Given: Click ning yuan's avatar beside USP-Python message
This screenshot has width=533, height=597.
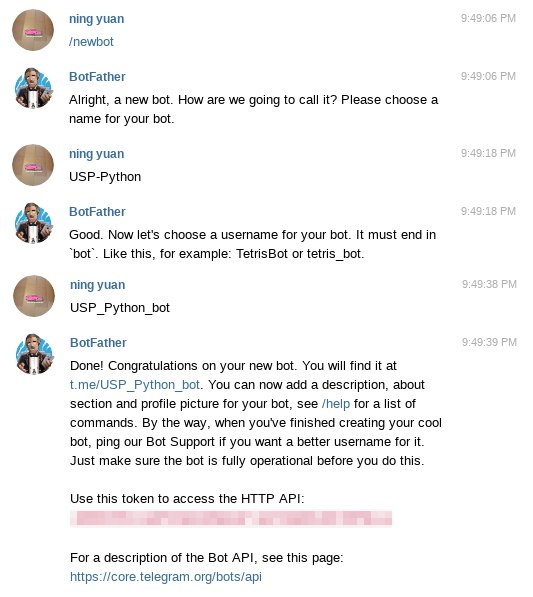Looking at the screenshot, I should point(33,165).
